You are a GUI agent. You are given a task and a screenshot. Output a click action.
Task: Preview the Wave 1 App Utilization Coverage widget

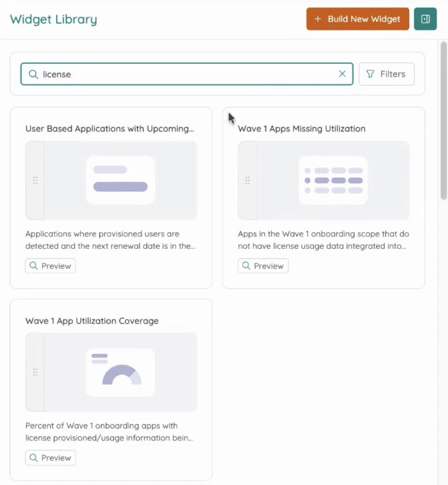point(50,458)
